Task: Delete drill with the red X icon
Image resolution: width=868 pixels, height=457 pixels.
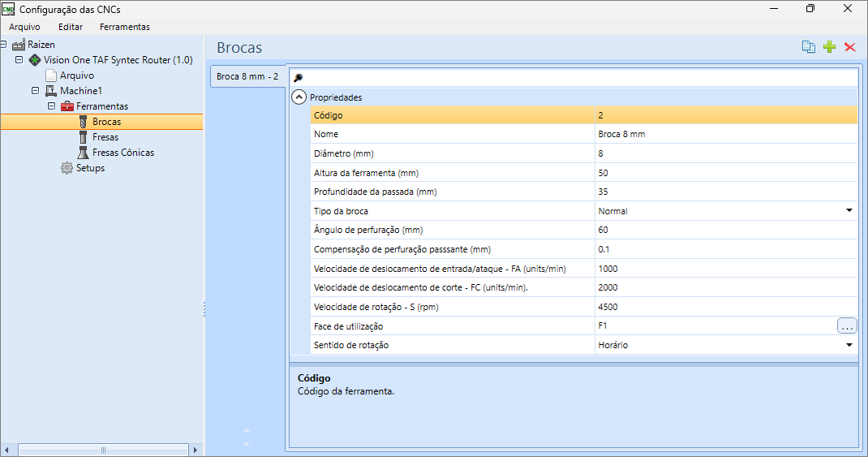Action: coord(850,47)
